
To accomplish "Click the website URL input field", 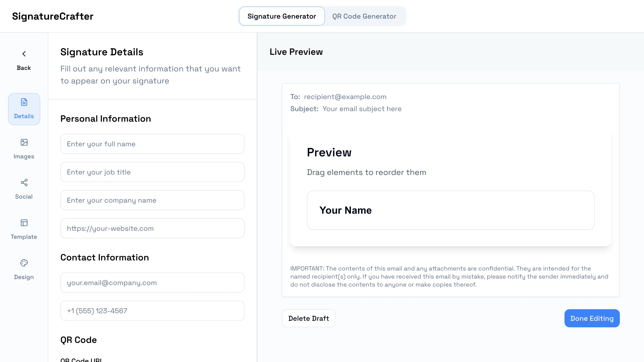I will click(x=152, y=228).
